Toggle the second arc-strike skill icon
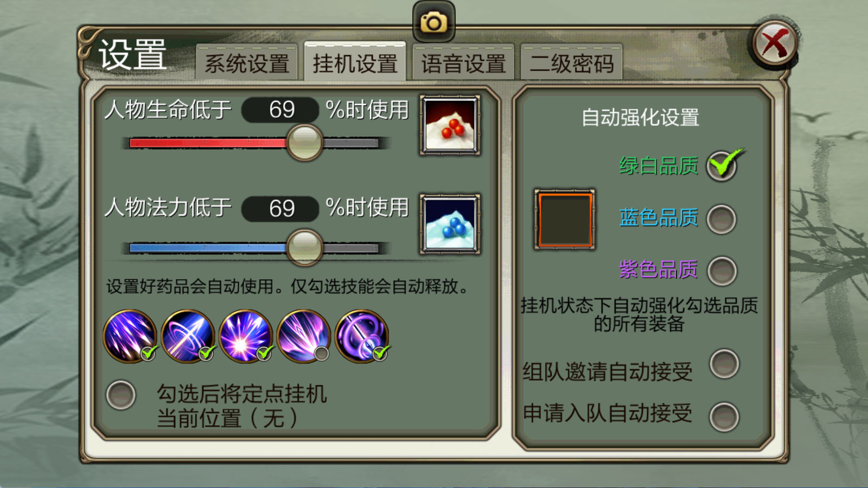Image resolution: width=868 pixels, height=488 pixels. click(x=188, y=336)
